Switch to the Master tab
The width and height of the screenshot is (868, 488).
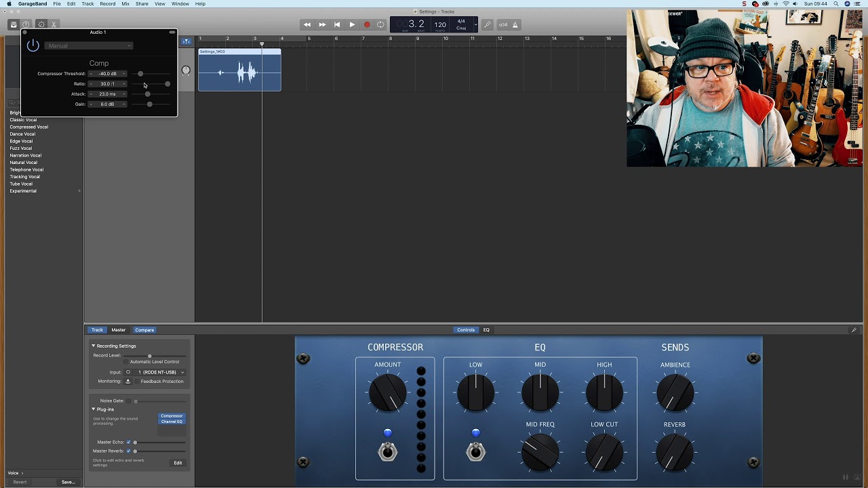coord(119,330)
